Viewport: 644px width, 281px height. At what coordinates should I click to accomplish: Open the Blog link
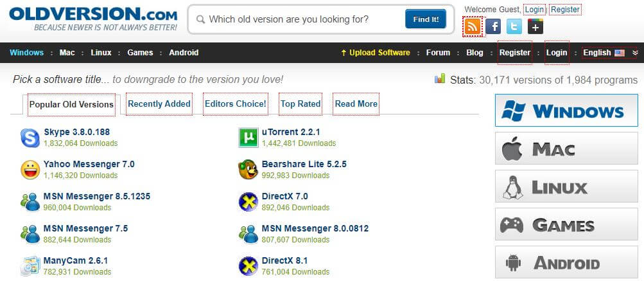coord(474,53)
